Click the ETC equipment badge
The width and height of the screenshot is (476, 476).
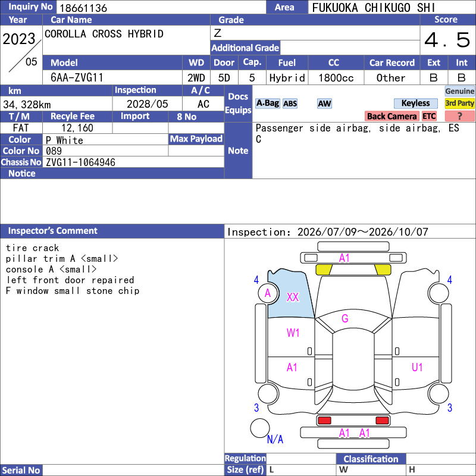pyautogui.click(x=429, y=116)
